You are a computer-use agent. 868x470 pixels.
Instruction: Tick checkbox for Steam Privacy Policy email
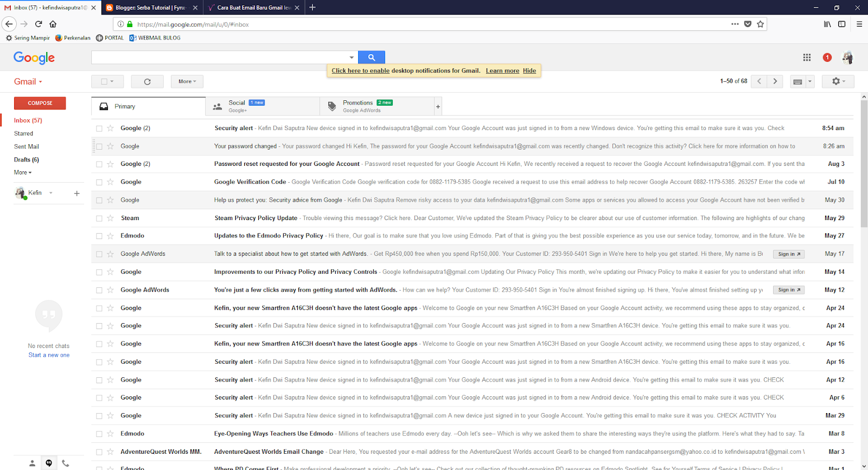[x=99, y=218]
